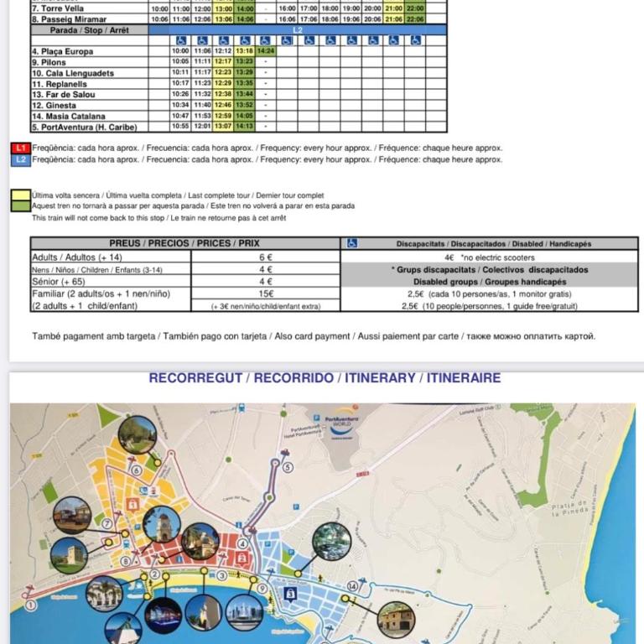Viewport: 644px width, 644px height.
Task: Click the yellow 'last complete tour' swatch
Action: click(21, 195)
